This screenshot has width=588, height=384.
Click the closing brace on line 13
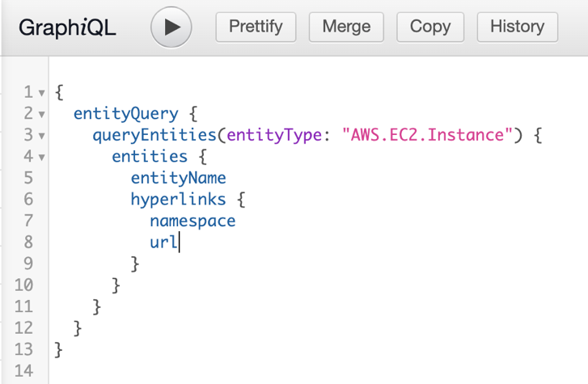point(58,349)
